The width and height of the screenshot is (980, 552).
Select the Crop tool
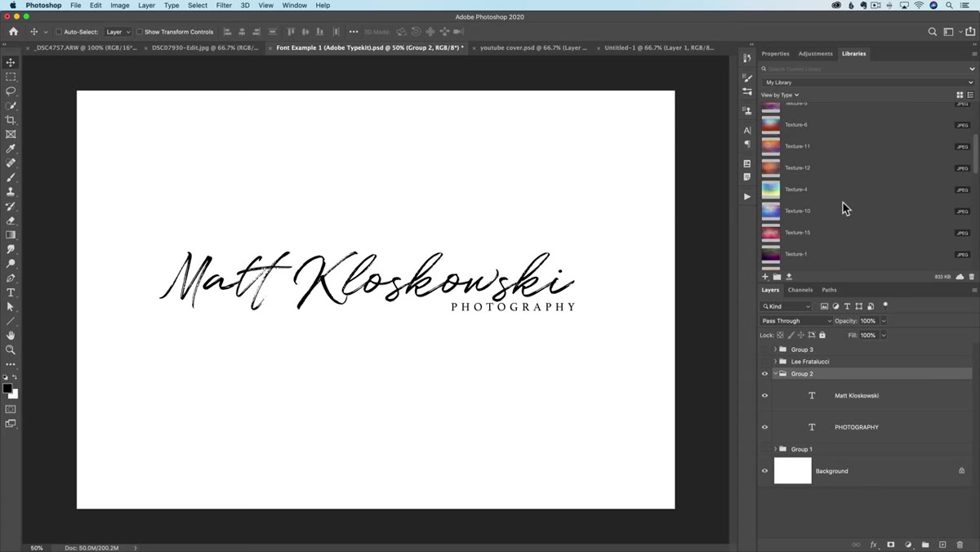click(11, 120)
